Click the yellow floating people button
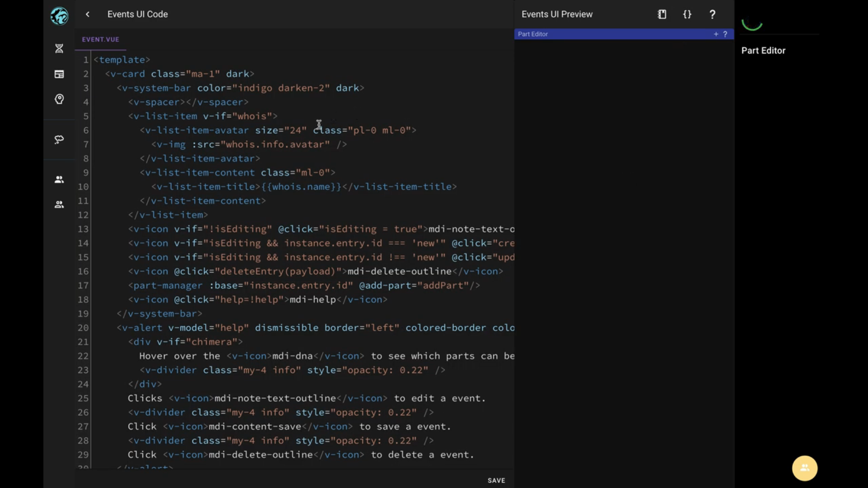Image resolution: width=868 pixels, height=488 pixels. pyautogui.click(x=804, y=468)
